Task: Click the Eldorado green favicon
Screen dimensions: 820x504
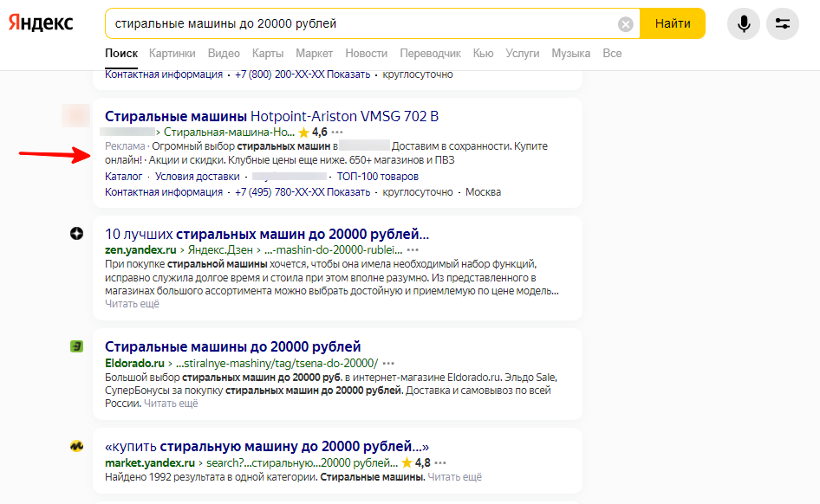Action: click(x=76, y=346)
